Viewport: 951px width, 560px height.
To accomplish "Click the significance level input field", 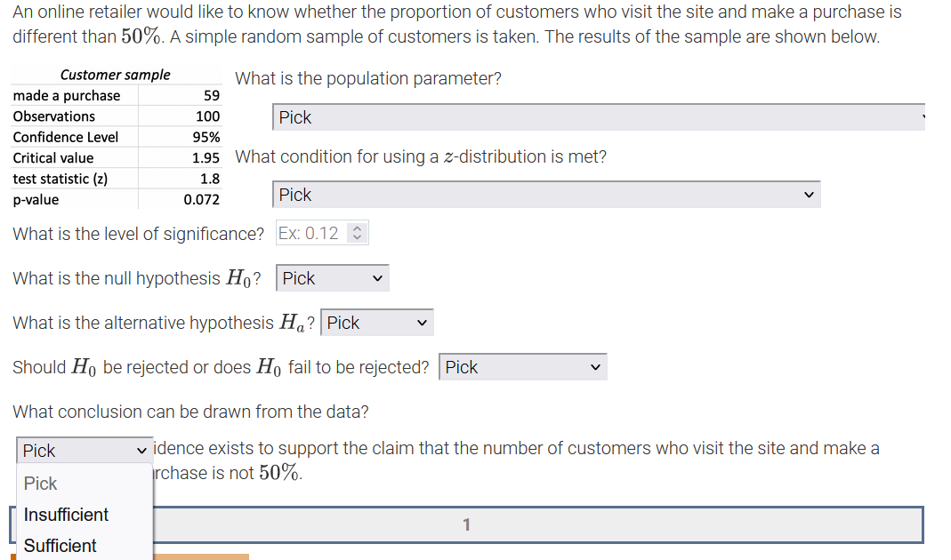I will (310, 232).
